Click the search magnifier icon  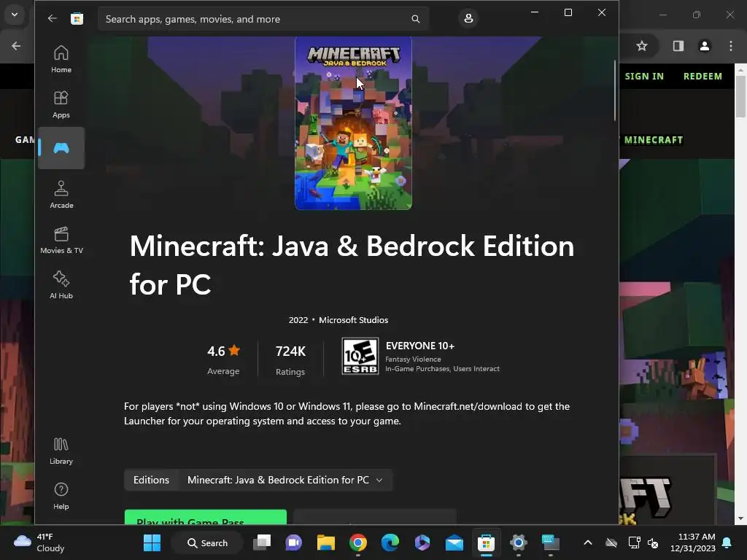pyautogui.click(x=415, y=19)
